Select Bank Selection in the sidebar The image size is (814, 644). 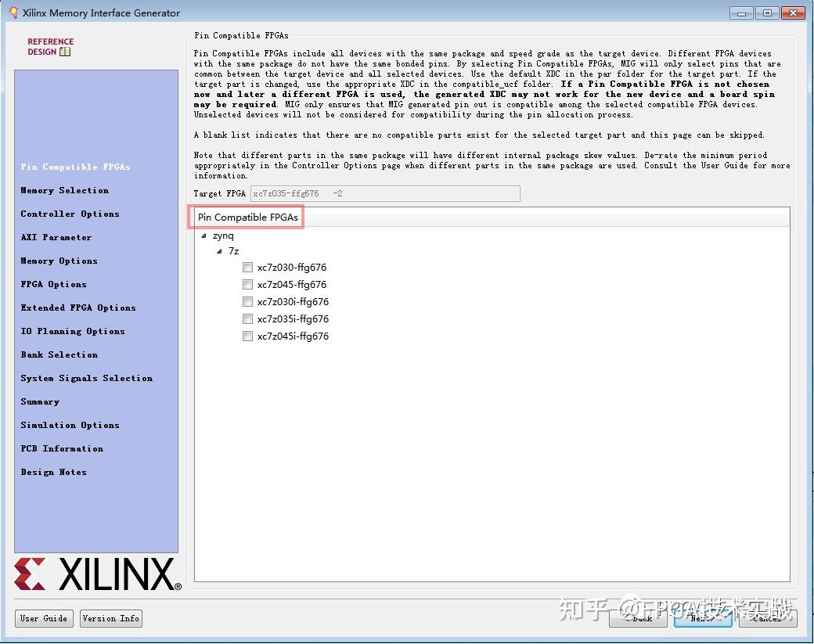click(x=59, y=354)
